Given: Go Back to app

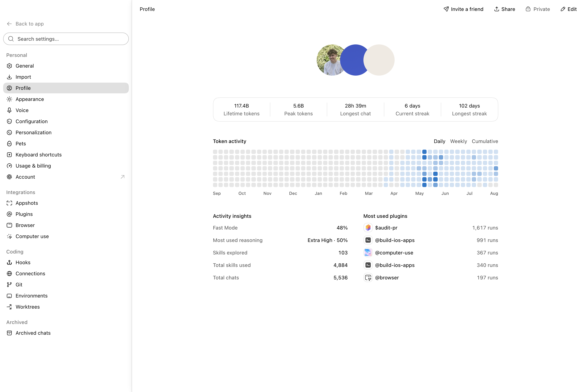Looking at the screenshot, I should point(25,24).
